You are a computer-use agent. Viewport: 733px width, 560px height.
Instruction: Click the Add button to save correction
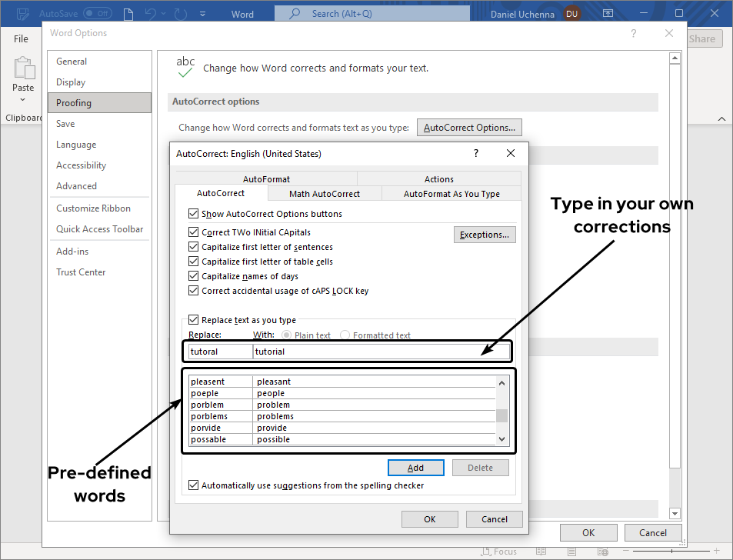click(x=415, y=467)
